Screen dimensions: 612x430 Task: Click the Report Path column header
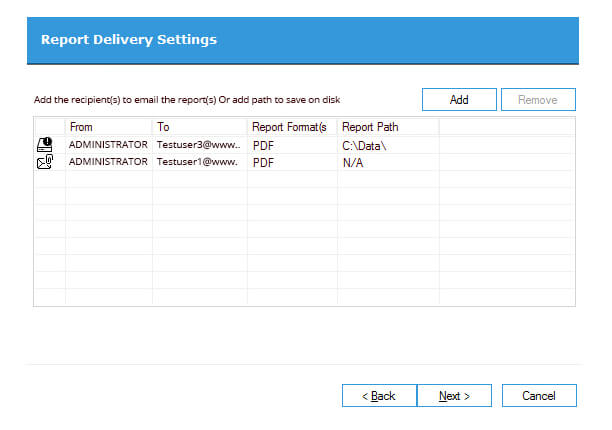coord(388,127)
